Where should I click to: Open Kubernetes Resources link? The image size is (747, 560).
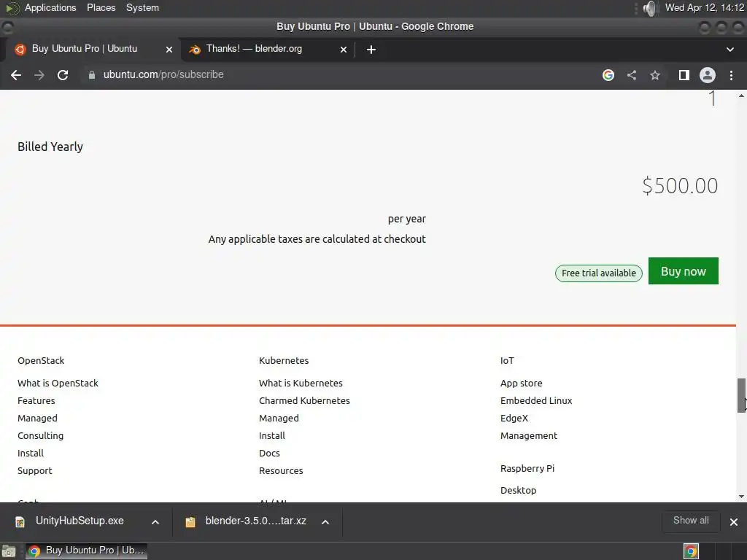[x=281, y=470]
